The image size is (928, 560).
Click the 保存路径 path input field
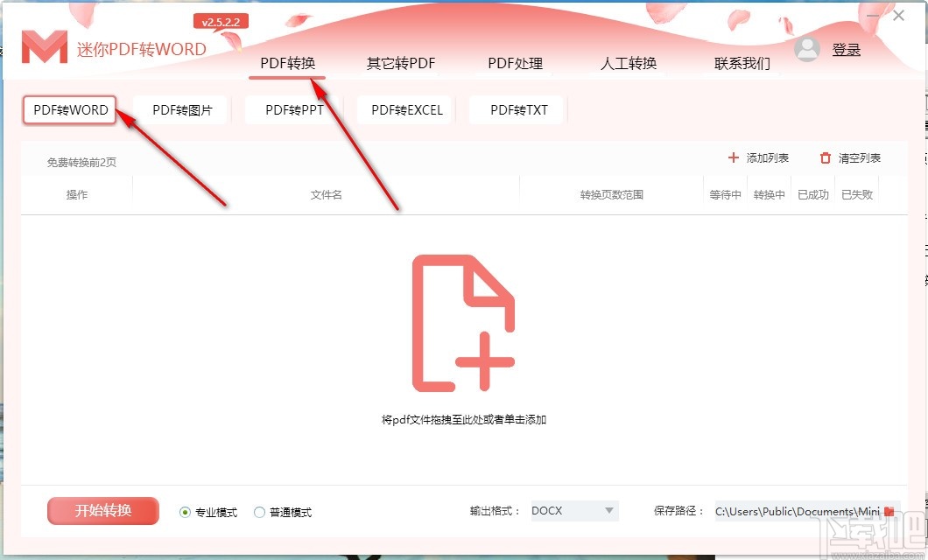point(797,511)
